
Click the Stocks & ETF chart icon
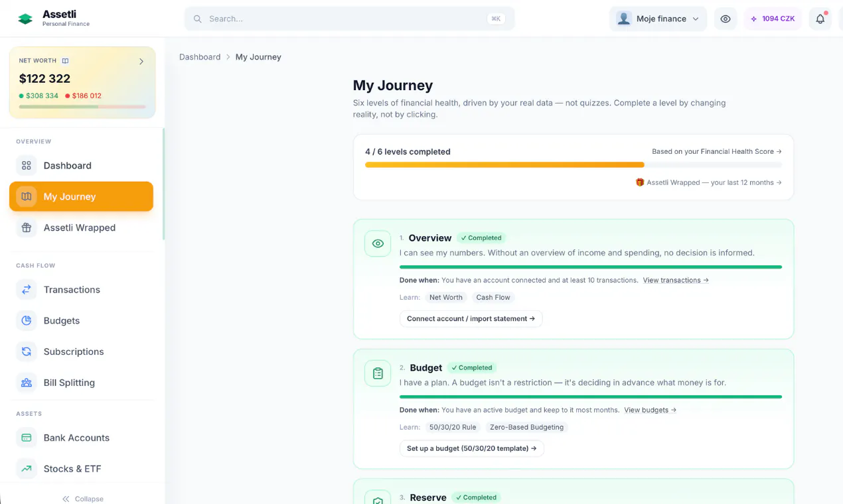tap(27, 469)
